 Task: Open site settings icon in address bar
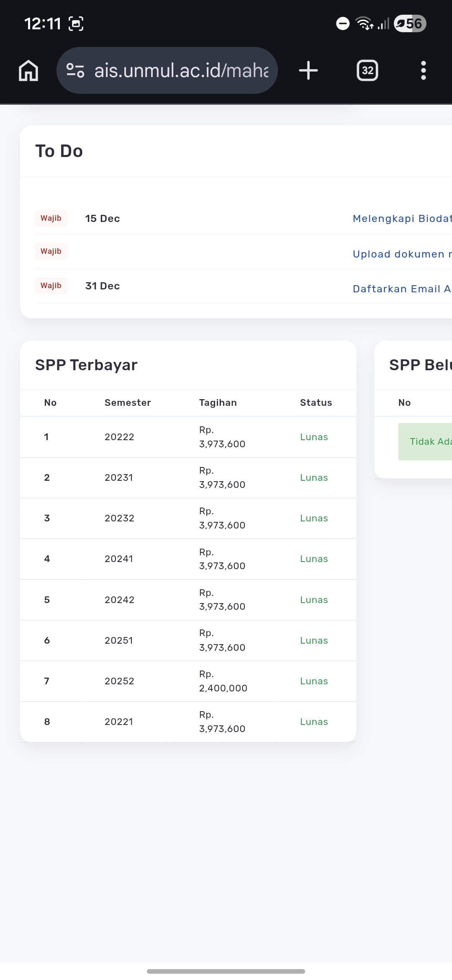[75, 70]
